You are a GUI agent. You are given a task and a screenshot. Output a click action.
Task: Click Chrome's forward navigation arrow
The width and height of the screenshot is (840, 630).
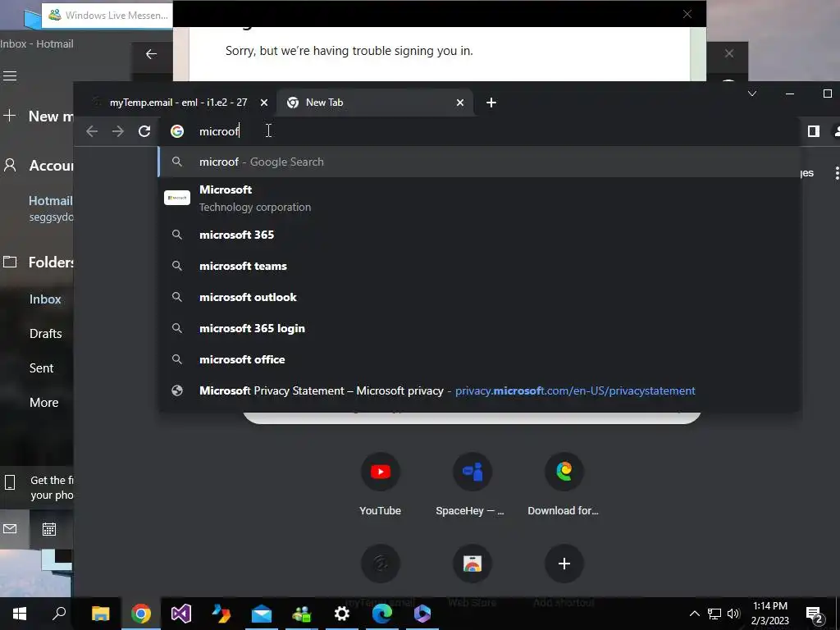tap(118, 131)
